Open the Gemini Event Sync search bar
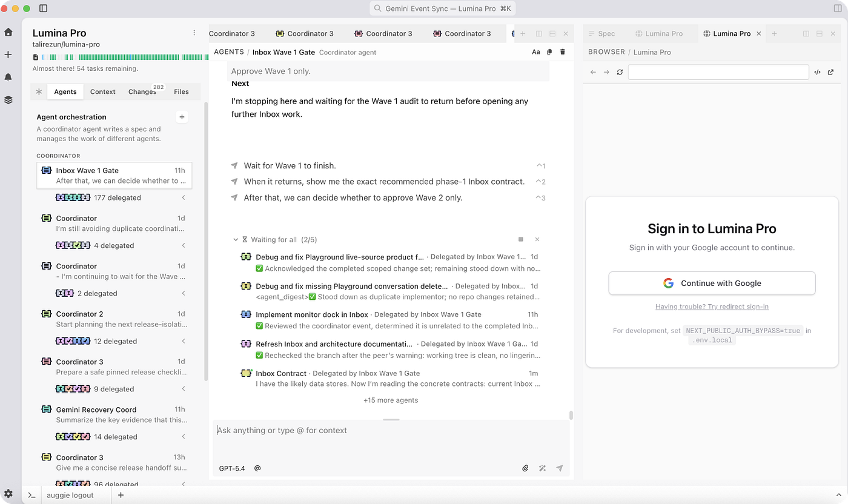 click(443, 8)
